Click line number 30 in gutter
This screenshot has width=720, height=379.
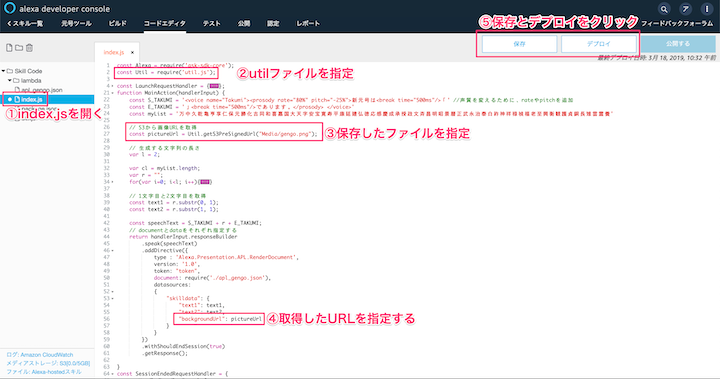[x=107, y=154]
